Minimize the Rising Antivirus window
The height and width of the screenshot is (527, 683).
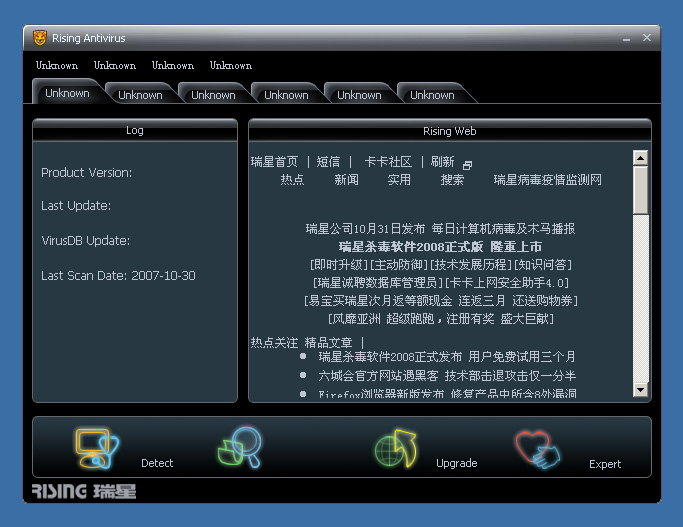tap(626, 38)
